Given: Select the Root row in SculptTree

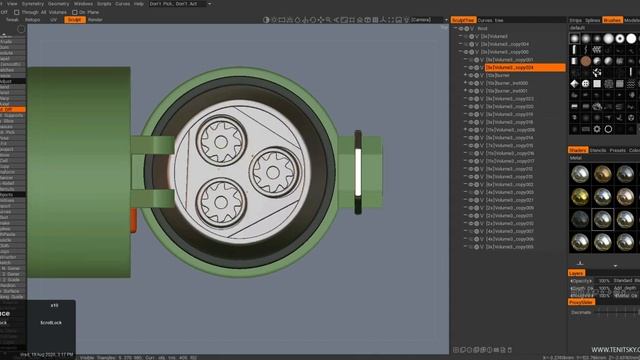Looking at the screenshot, I should point(482,29).
